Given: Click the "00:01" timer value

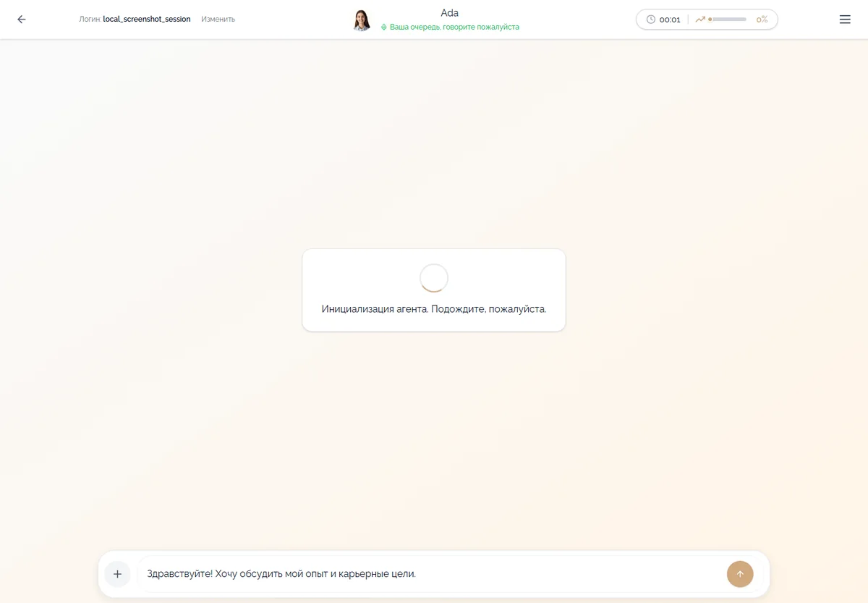Looking at the screenshot, I should (x=670, y=20).
